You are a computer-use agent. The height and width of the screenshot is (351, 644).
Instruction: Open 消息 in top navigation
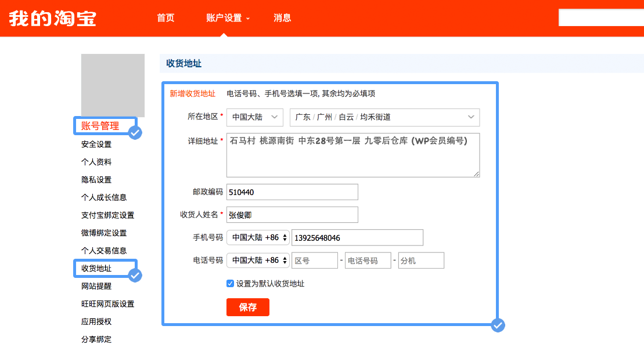[282, 18]
